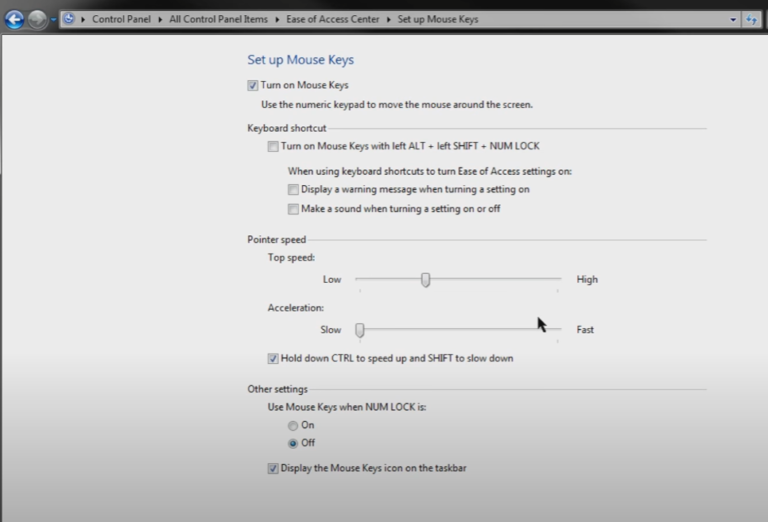Select the On radio button for NUM LOCK
This screenshot has height=522, width=768.
(x=293, y=426)
